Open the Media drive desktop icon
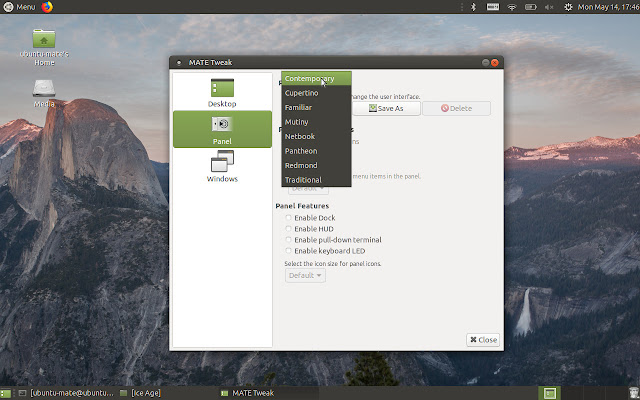 point(44,93)
